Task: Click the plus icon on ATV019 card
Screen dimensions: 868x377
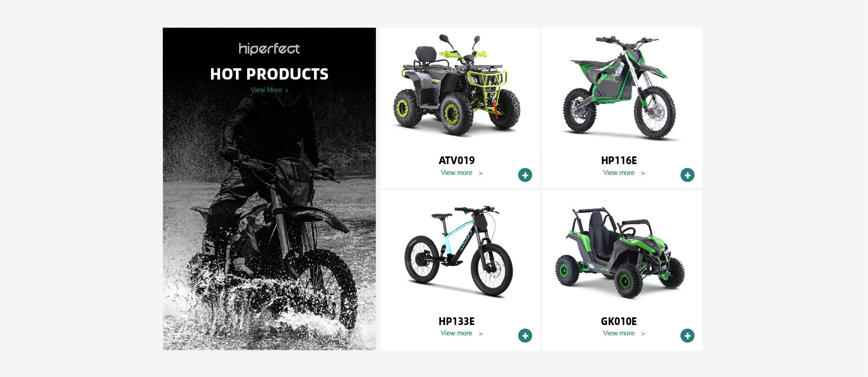Action: pos(525,175)
